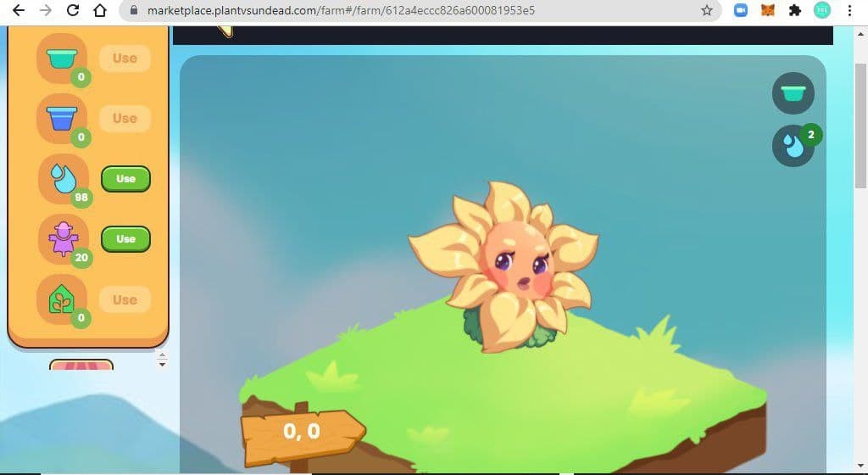This screenshot has width=868, height=475.
Task: Go back to previous browser page
Action: (19, 10)
